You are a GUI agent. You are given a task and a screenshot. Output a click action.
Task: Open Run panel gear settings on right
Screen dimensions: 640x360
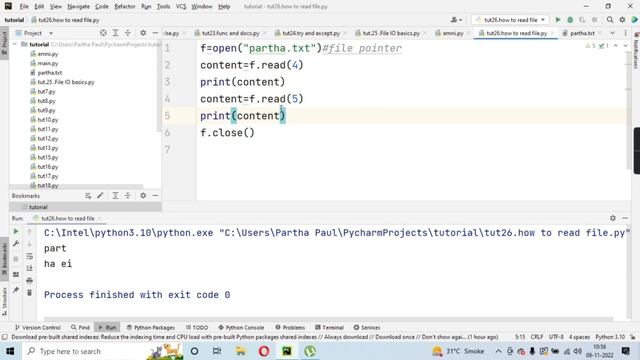[x=613, y=218]
